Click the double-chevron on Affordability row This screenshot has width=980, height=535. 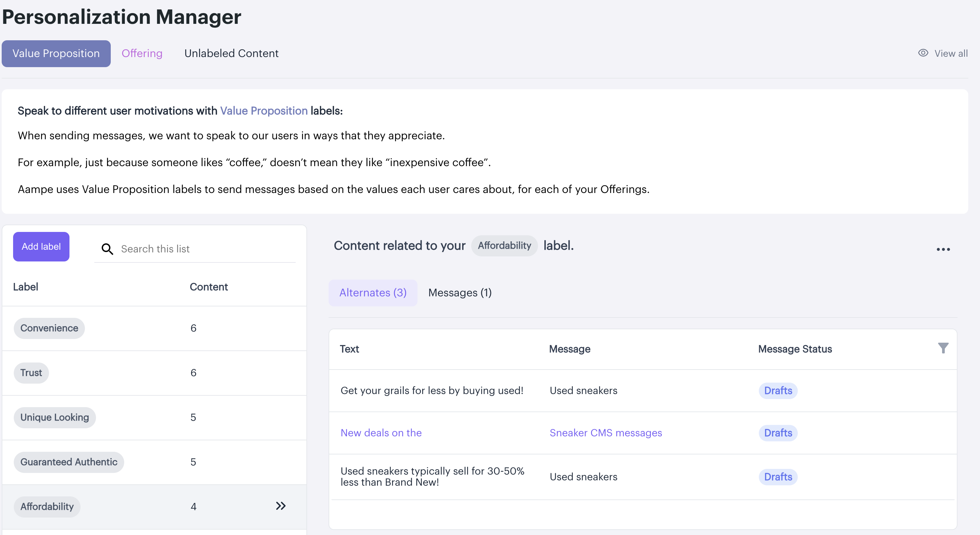point(281,506)
